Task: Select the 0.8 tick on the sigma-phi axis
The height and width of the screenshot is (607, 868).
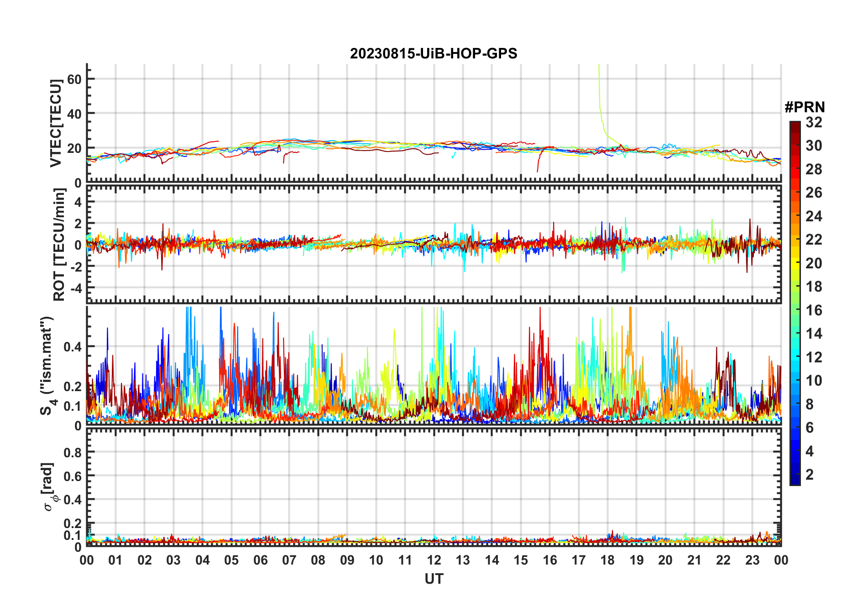Action: point(73,452)
